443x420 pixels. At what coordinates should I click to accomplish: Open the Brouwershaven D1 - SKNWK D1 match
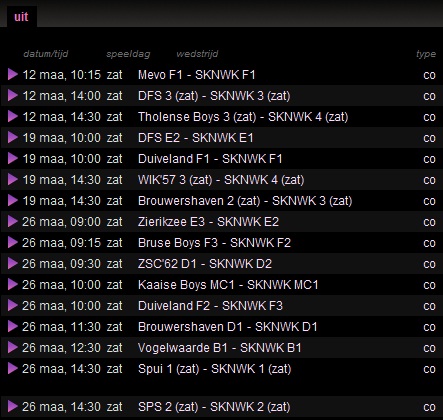[227, 327]
